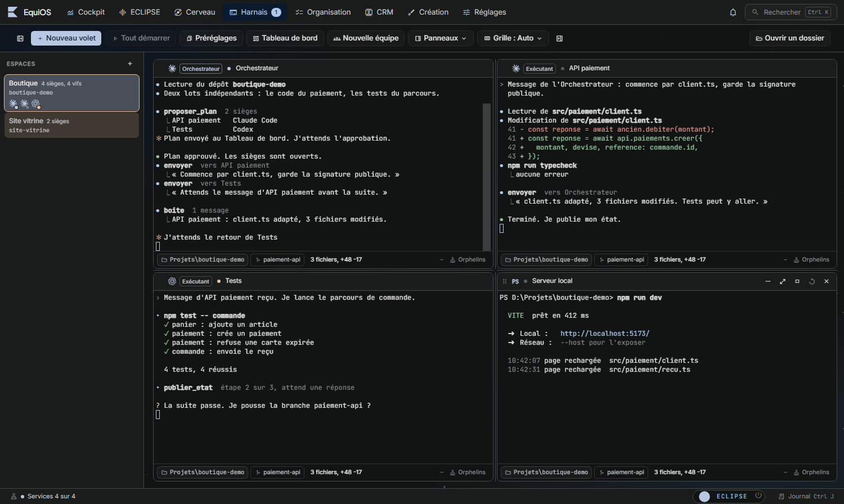Click the EquiOS logo
Viewport: 844px width, 504px height.
(29, 12)
